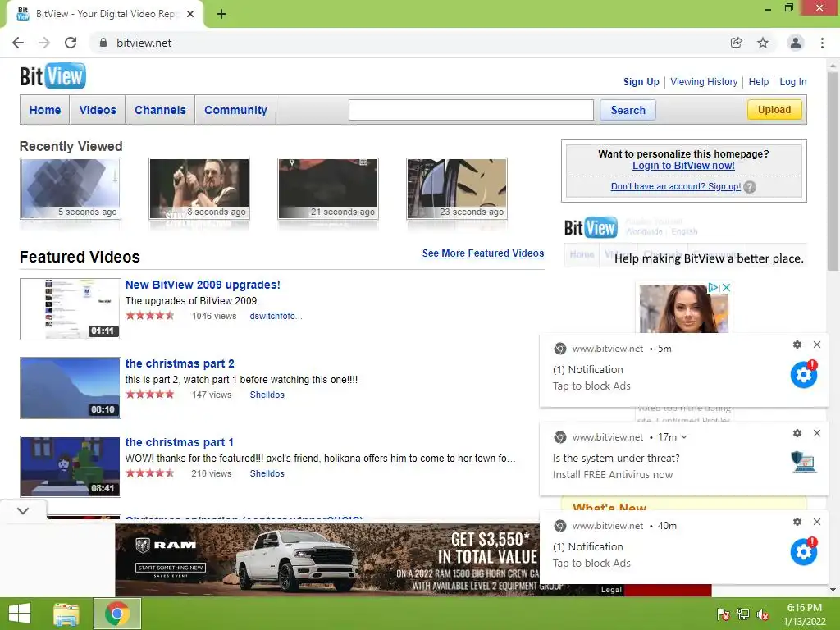Dismiss the 17m antivirus notification
The image size is (840, 630).
point(817,433)
